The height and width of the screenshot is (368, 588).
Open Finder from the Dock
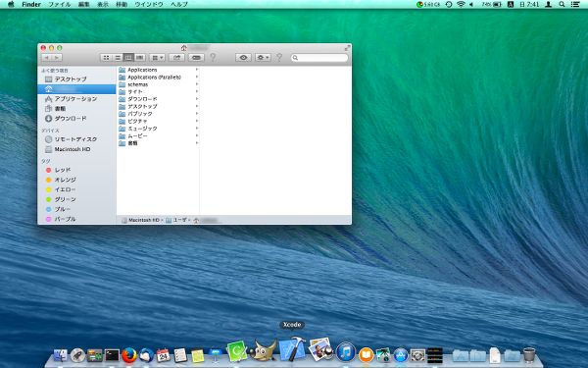(61, 355)
